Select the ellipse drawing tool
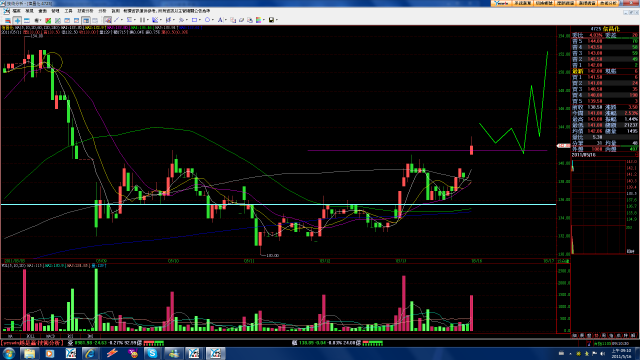The image size is (640, 360). coord(207,20)
